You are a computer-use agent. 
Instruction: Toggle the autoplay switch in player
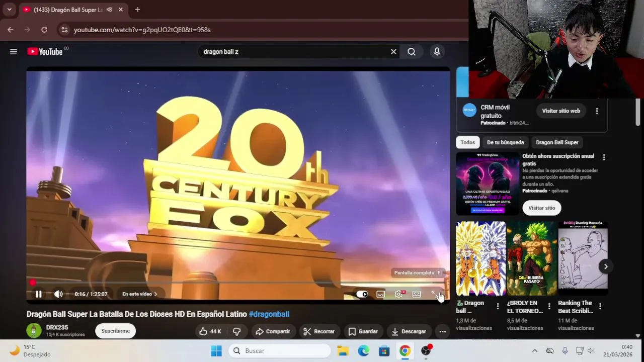click(x=362, y=294)
